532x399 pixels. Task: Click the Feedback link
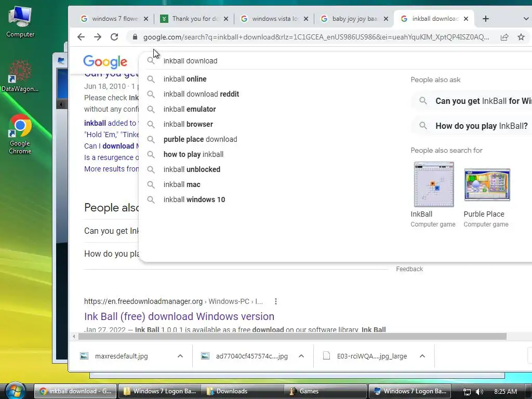click(409, 269)
